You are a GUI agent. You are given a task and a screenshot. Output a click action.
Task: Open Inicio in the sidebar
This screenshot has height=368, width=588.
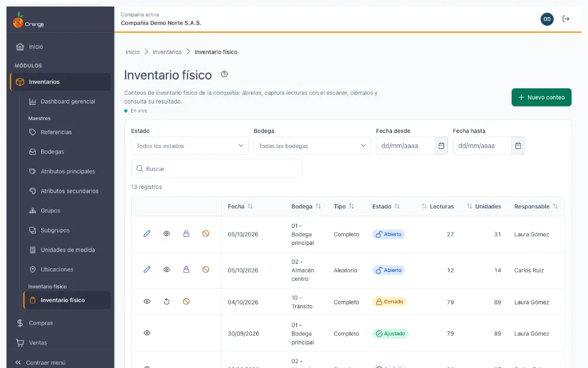(x=60, y=47)
